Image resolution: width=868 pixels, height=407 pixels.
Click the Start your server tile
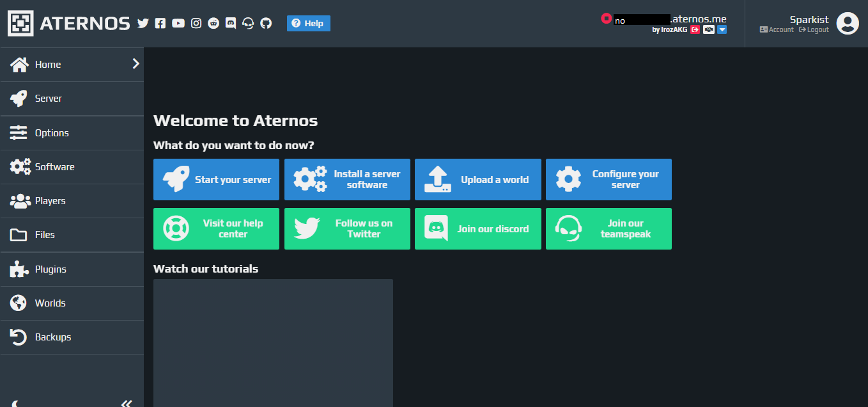point(216,180)
